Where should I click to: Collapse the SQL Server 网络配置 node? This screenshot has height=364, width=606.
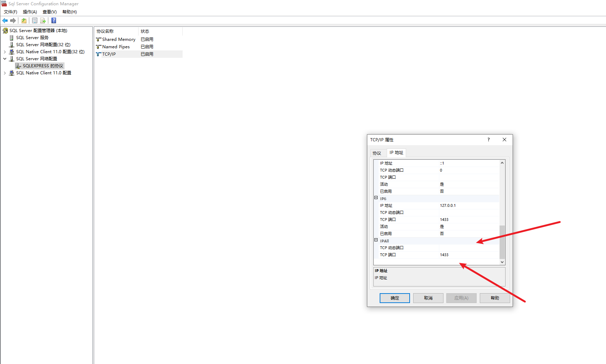point(5,59)
